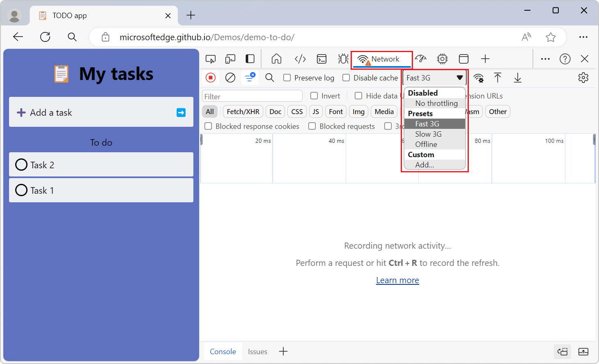Check Blocked response cookies
The width and height of the screenshot is (599, 364).
(209, 126)
